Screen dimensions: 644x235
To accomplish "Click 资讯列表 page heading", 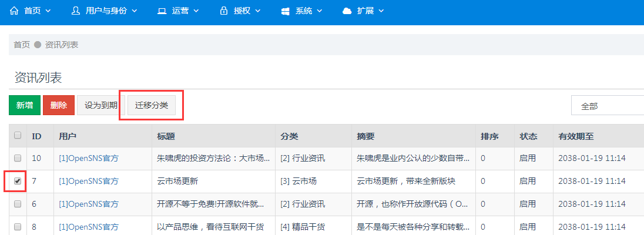I will click(38, 78).
